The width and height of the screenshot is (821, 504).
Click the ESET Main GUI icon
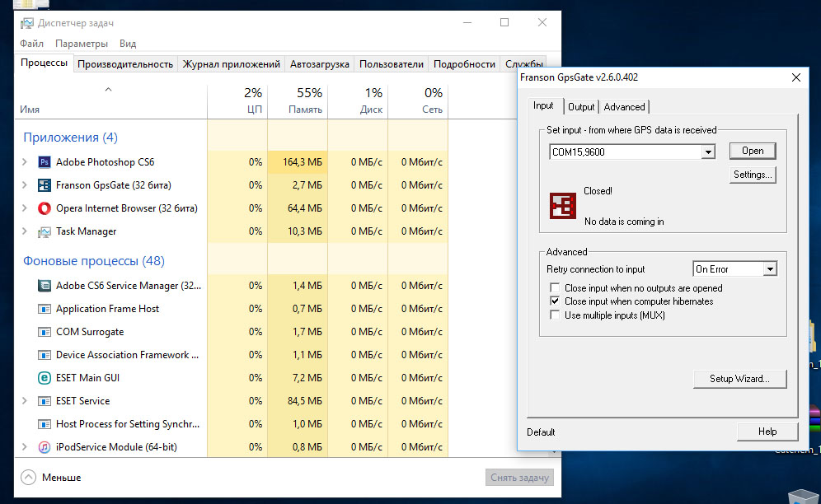coord(45,378)
